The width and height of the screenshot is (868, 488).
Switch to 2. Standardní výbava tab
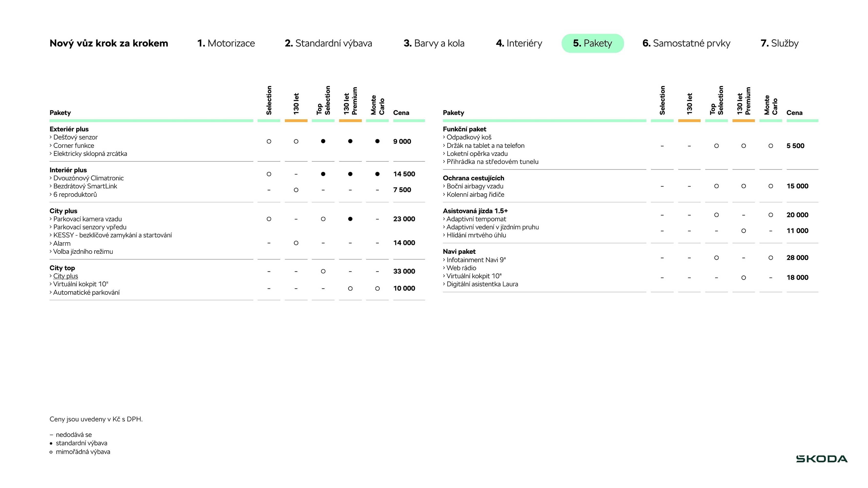[x=328, y=43]
